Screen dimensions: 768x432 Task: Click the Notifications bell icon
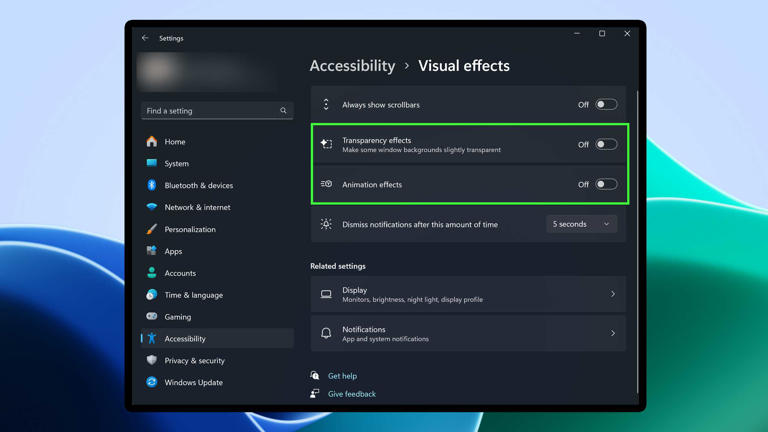(x=326, y=333)
